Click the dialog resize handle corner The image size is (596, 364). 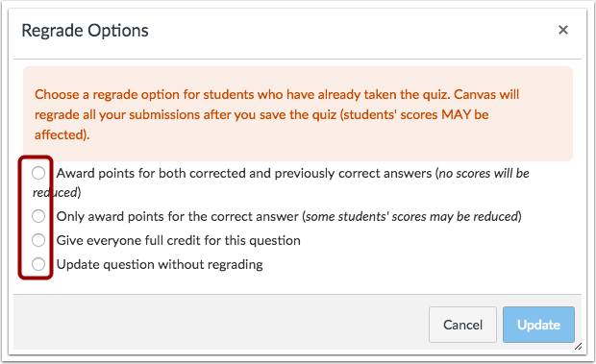tap(578, 346)
